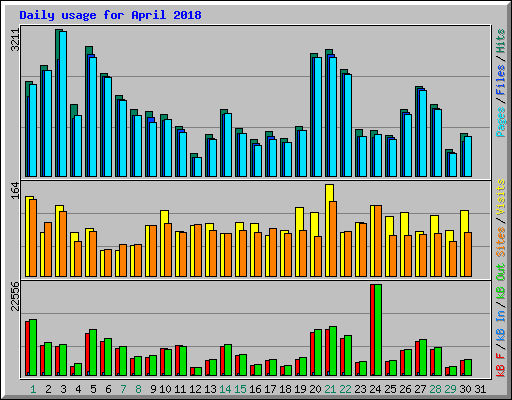Click the green kB Out bar for day 1
The image size is (512, 400).
click(33, 348)
